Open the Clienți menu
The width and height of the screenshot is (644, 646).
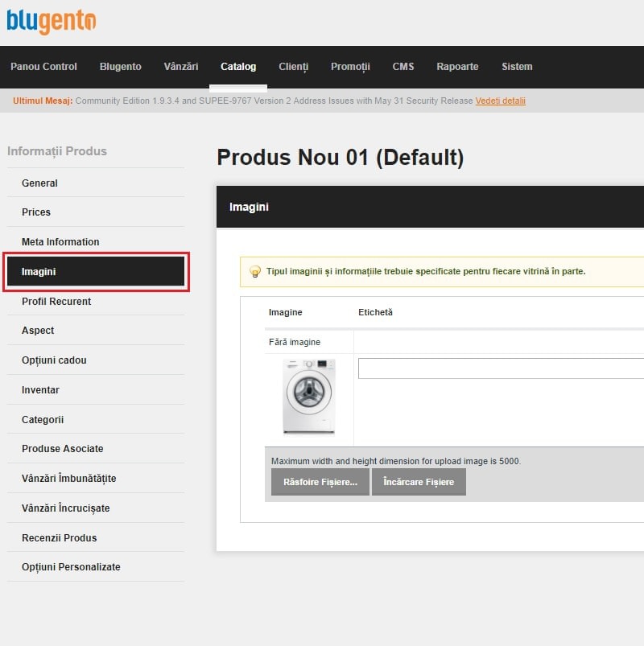pyautogui.click(x=294, y=67)
